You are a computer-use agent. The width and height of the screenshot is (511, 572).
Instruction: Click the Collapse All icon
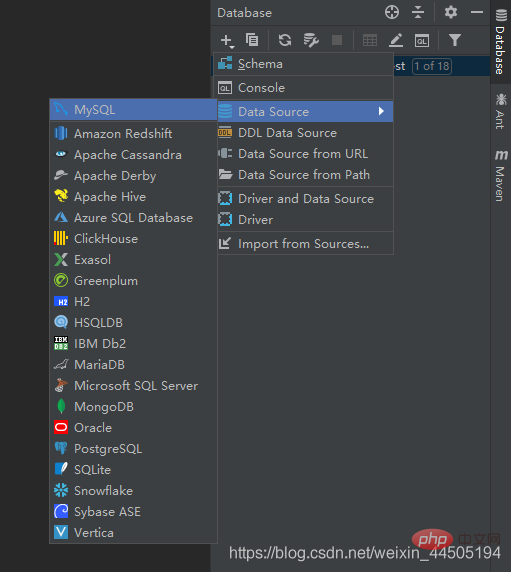point(418,12)
